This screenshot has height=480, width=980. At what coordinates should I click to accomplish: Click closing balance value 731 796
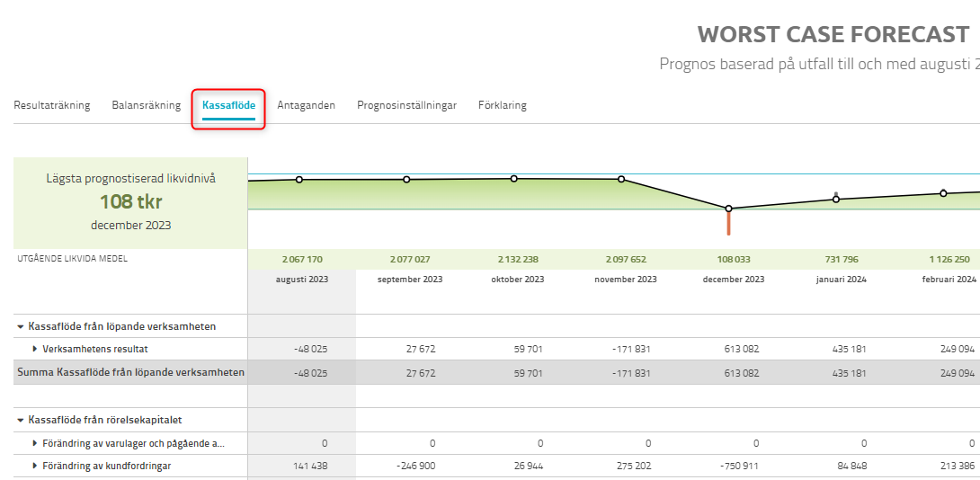841,260
